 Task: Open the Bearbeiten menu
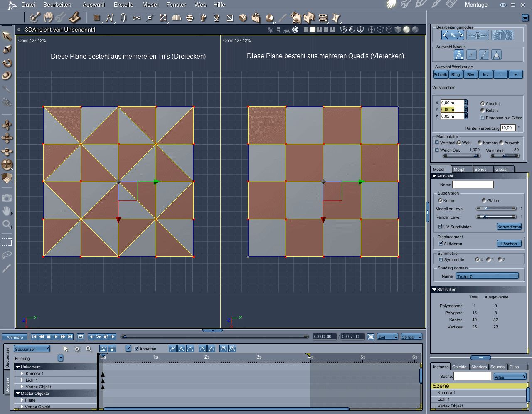tap(57, 5)
